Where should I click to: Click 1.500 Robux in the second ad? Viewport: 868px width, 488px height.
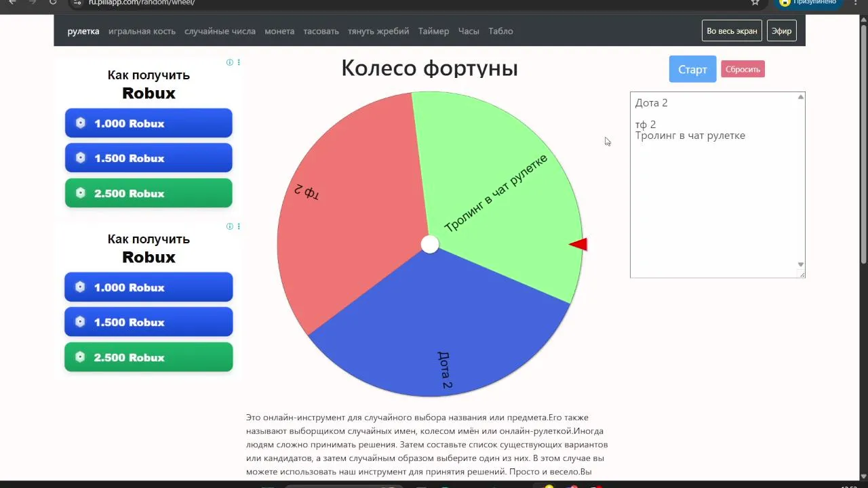coord(149,322)
